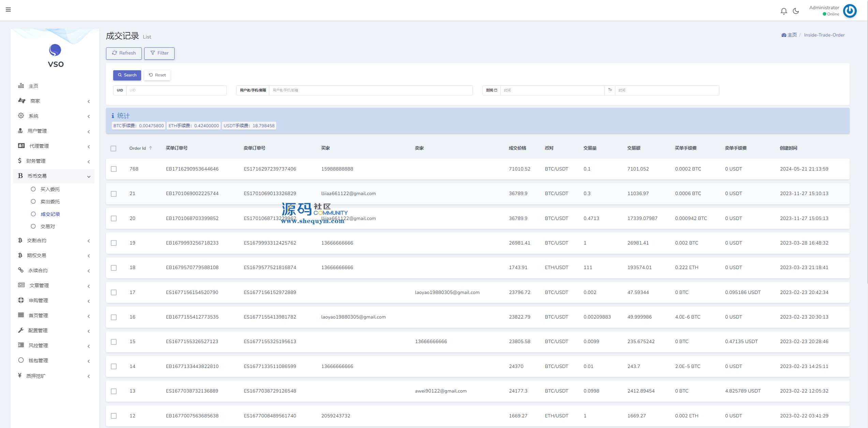
Task: Click the 系统 gear icon
Action: pos(21,116)
